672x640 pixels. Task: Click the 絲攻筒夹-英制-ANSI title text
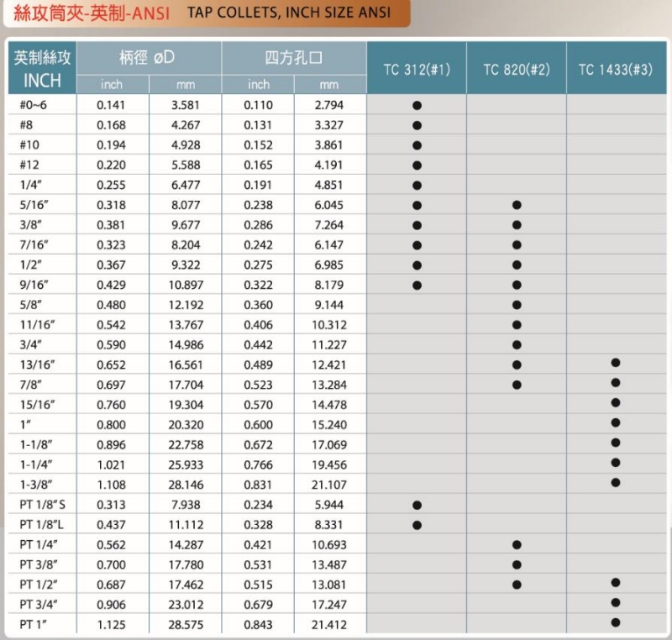(86, 14)
